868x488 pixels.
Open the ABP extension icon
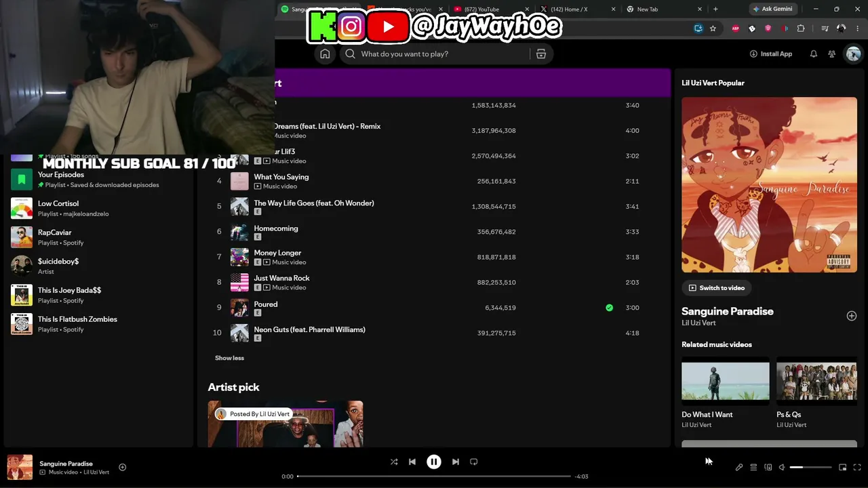736,28
